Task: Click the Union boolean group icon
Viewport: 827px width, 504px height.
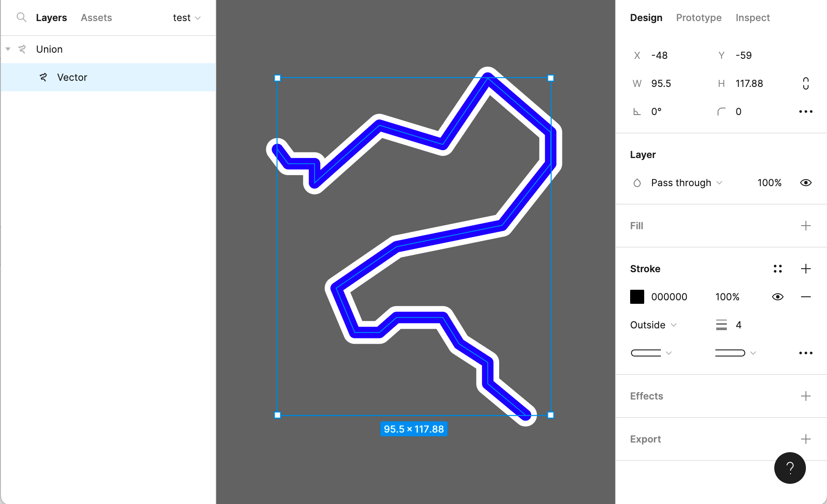Action: click(22, 49)
